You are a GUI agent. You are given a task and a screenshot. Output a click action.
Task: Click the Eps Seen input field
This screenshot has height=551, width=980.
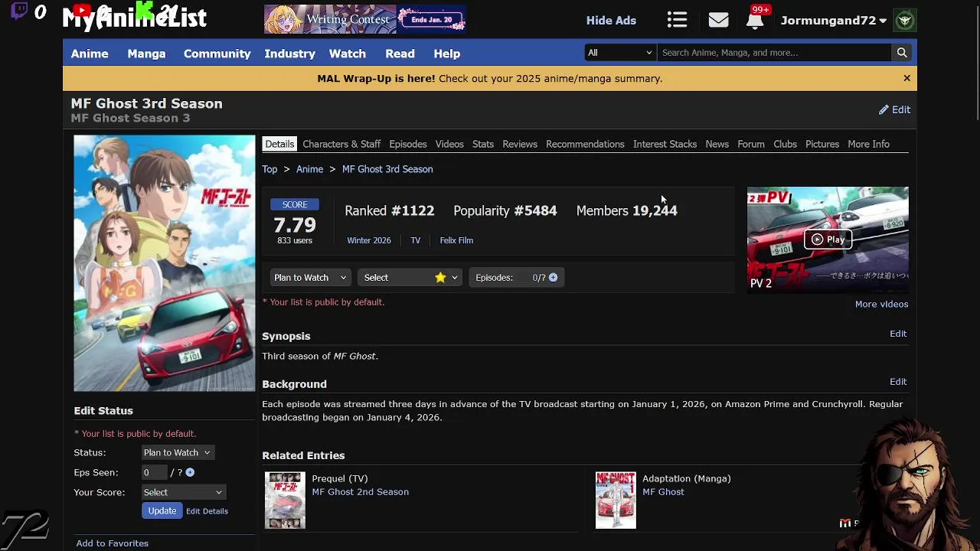pos(155,472)
